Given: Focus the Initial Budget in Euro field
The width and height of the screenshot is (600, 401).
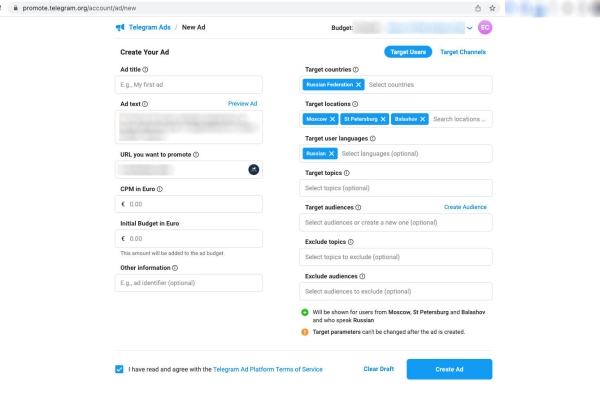Looking at the screenshot, I should (x=189, y=238).
